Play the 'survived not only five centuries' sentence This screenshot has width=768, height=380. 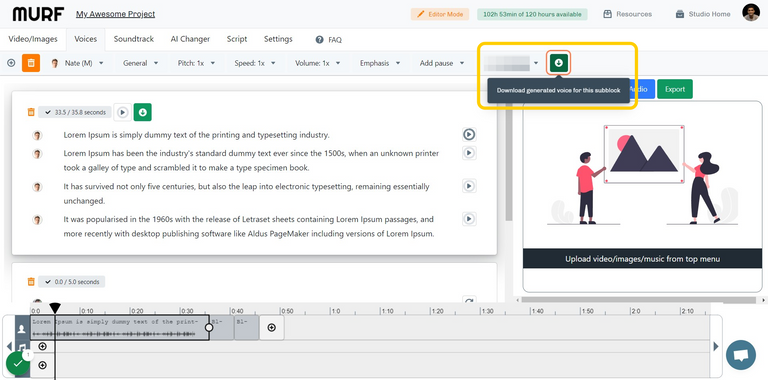coord(469,186)
